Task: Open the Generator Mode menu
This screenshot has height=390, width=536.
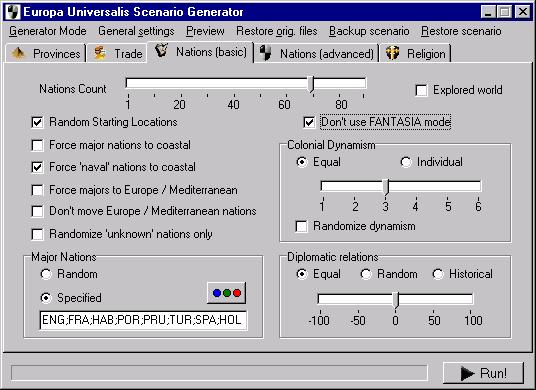Action: (x=48, y=31)
